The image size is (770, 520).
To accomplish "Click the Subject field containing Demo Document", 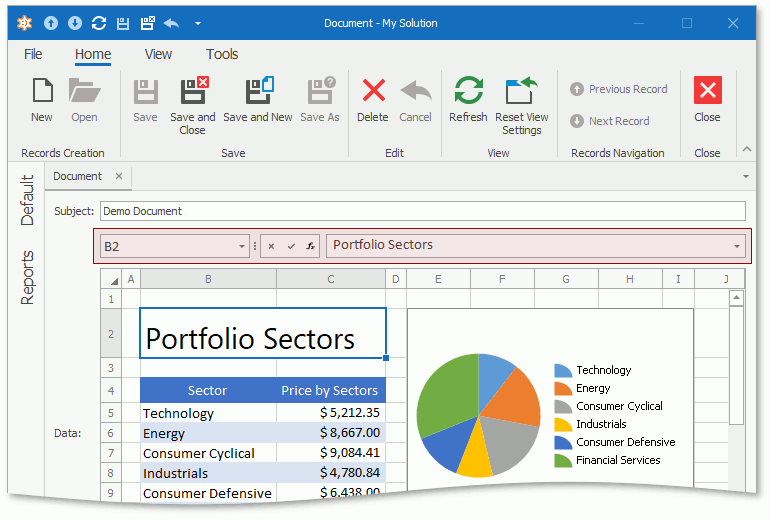I will (423, 211).
